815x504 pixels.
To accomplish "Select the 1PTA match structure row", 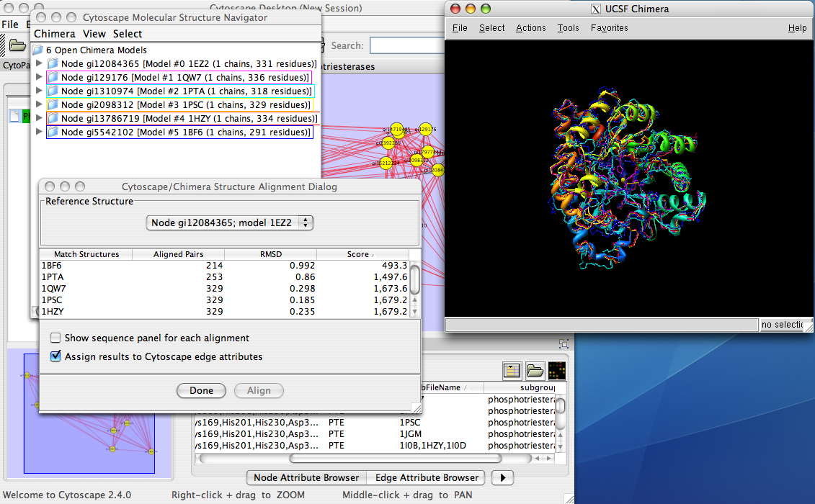I will coord(225,277).
